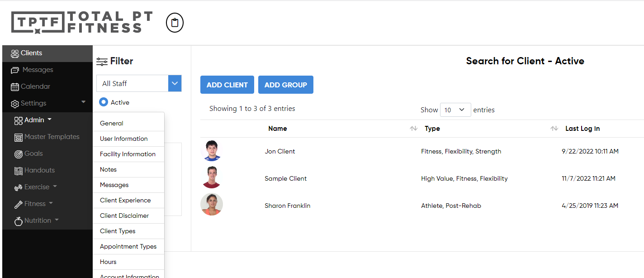644x278 pixels.
Task: Open Sample Client's profile photo
Action: coord(212,177)
